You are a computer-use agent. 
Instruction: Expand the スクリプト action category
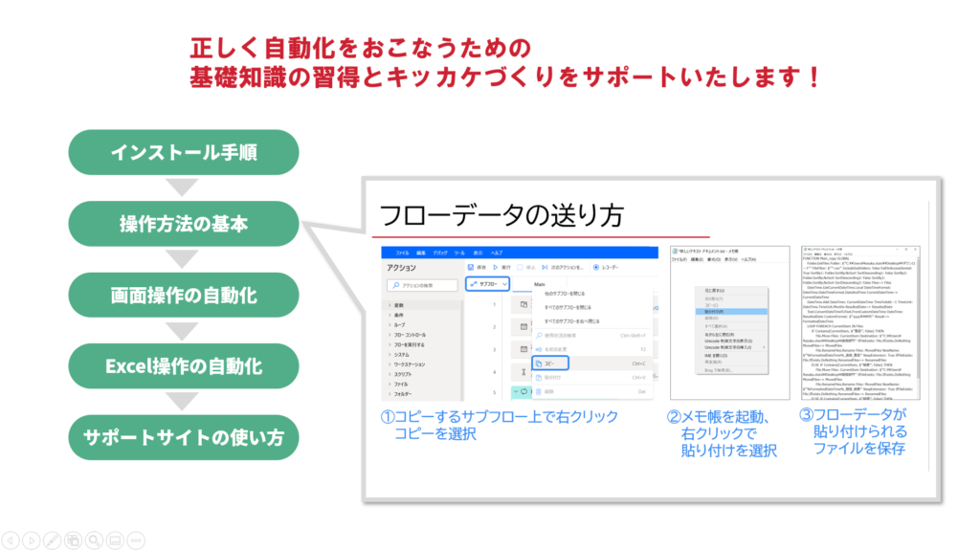(x=390, y=374)
